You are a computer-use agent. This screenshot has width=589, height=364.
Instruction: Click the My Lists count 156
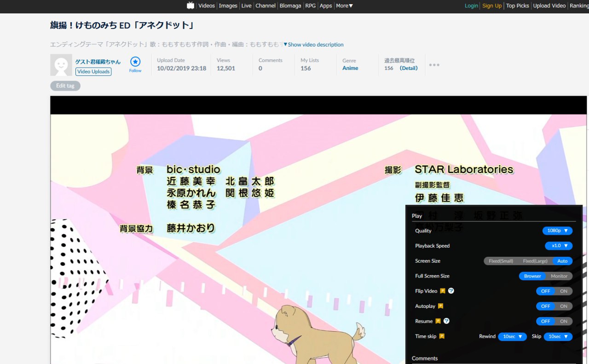[x=306, y=68]
